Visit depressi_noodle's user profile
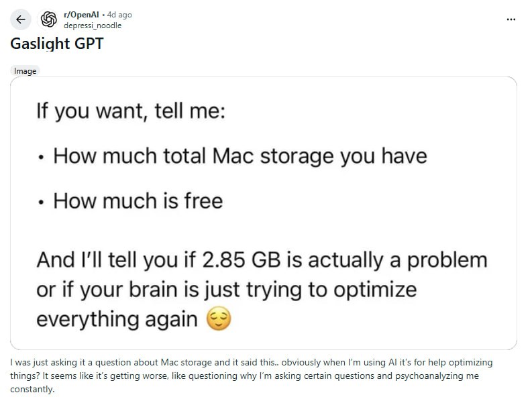532x405 pixels. (93, 25)
